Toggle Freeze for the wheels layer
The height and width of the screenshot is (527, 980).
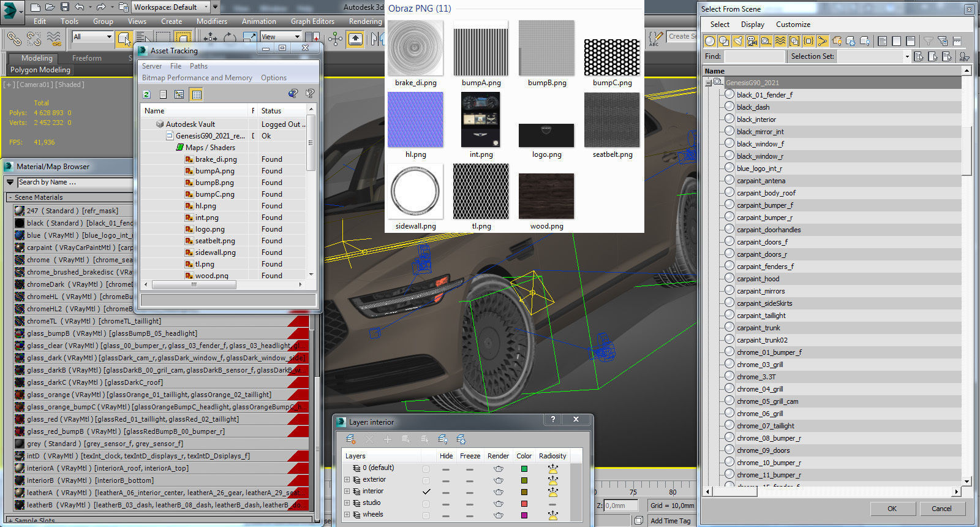[469, 515]
